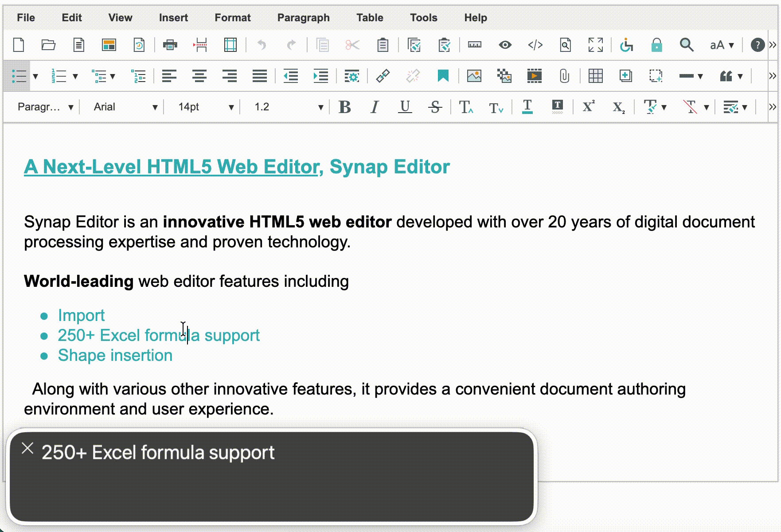Click the multi-level list icon
The height and width of the screenshot is (532, 781).
pyautogui.click(x=98, y=76)
